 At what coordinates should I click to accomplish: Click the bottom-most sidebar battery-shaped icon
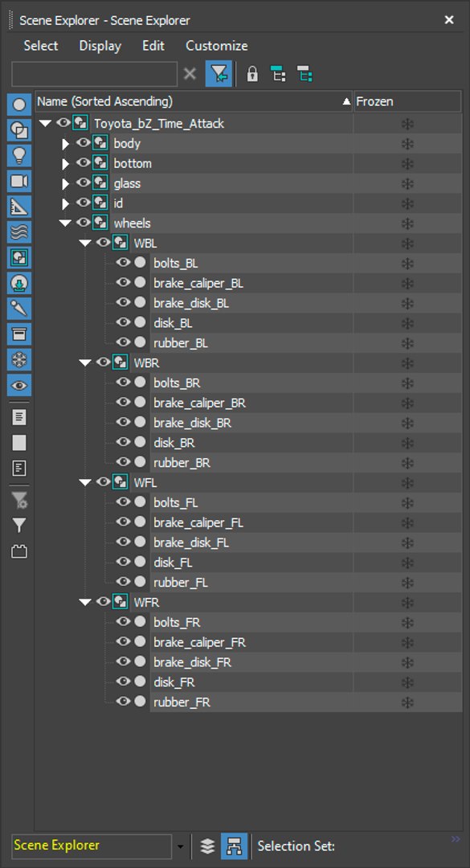point(19,551)
